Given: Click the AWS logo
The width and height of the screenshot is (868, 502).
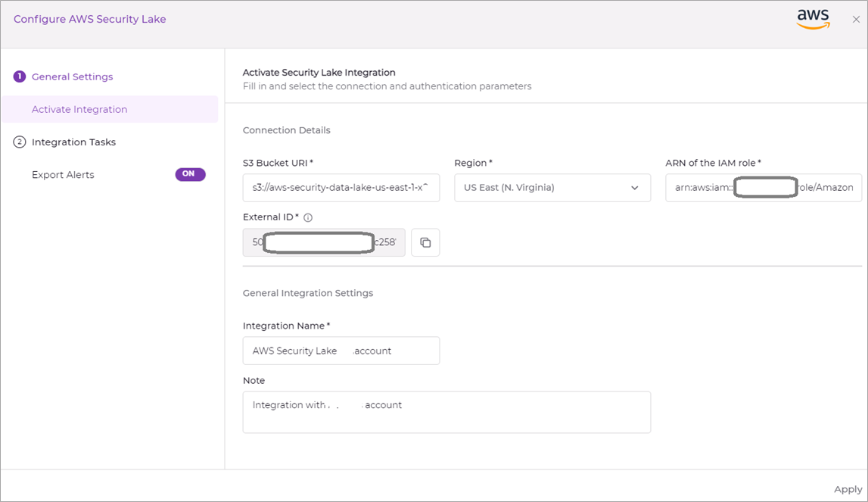Looking at the screenshot, I should tap(814, 20).
